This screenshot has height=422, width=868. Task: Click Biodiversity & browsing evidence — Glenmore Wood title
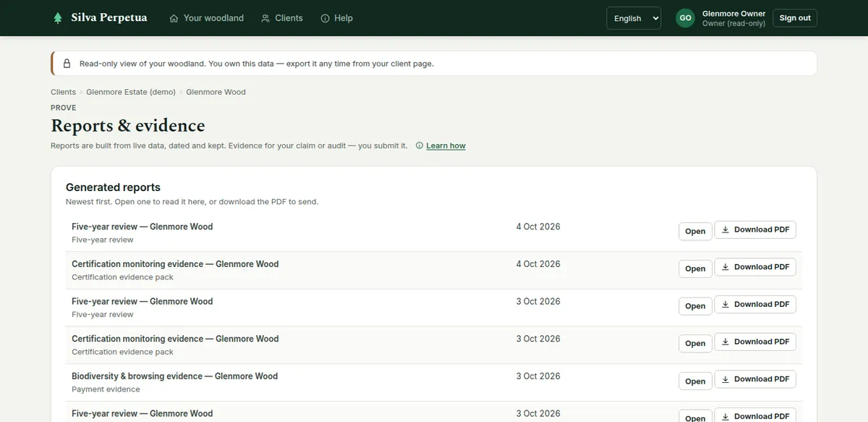pos(174,376)
